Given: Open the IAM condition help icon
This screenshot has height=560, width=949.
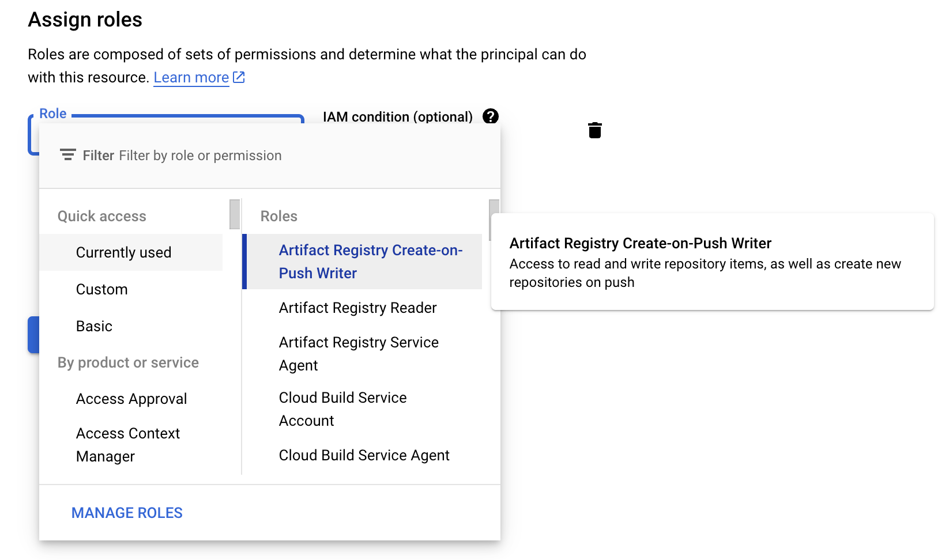Looking at the screenshot, I should click(x=491, y=116).
